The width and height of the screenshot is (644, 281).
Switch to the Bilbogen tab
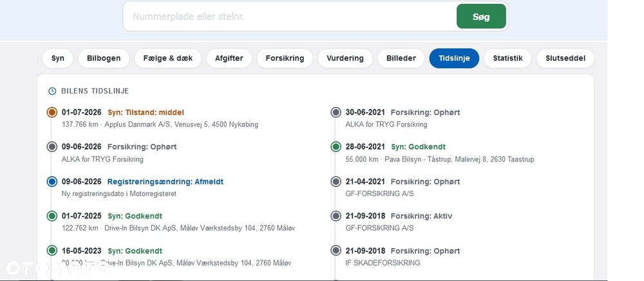pyautogui.click(x=104, y=59)
